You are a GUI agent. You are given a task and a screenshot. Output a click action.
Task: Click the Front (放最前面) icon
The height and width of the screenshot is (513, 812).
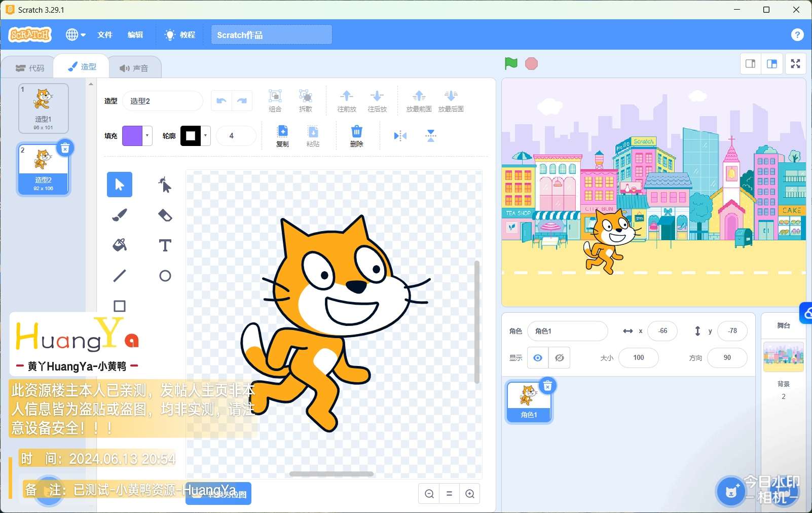(419, 100)
